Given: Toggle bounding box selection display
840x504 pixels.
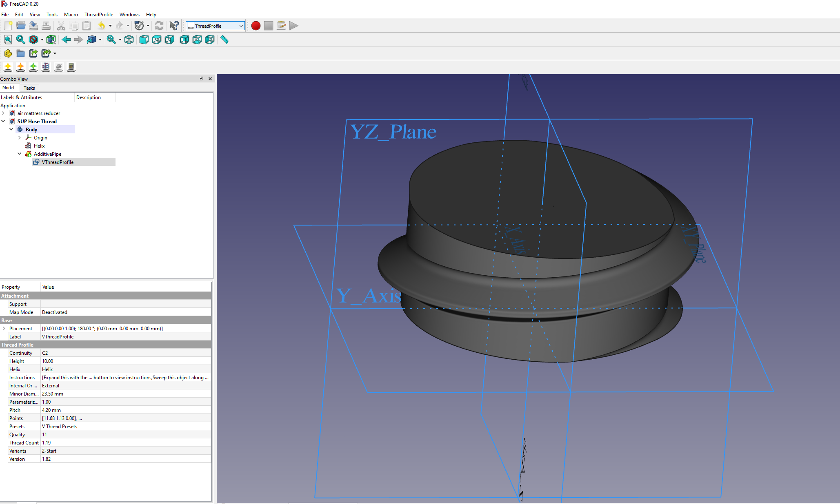Looking at the screenshot, I should pyautogui.click(x=51, y=40).
